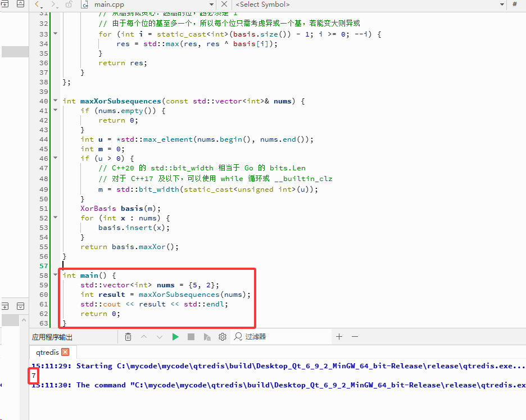Click the output value 7
Image resolution: width=526 pixels, height=420 pixels.
point(34,376)
